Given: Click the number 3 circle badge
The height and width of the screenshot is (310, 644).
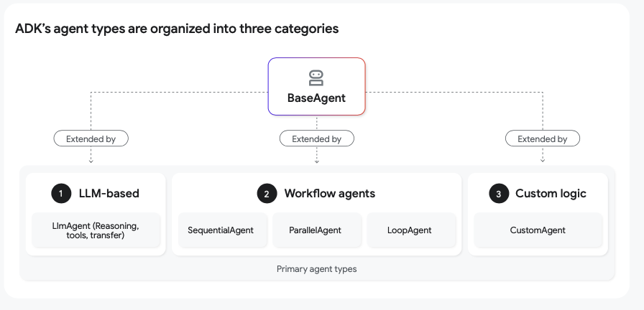Looking at the screenshot, I should 499,193.
